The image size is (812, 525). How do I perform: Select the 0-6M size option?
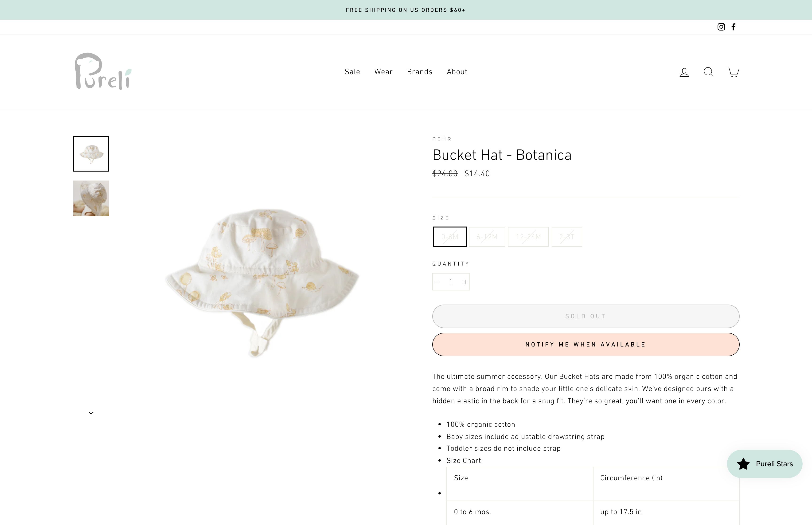450,237
